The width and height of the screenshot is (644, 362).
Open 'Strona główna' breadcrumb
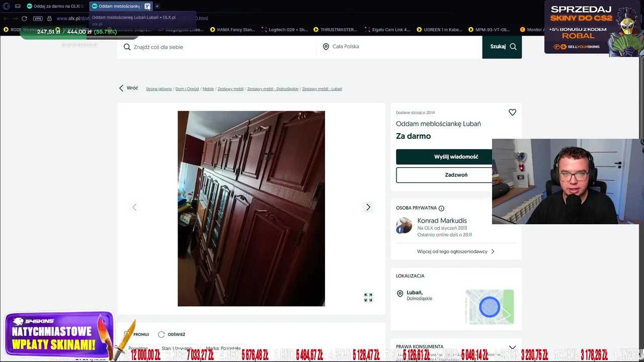pos(159,89)
